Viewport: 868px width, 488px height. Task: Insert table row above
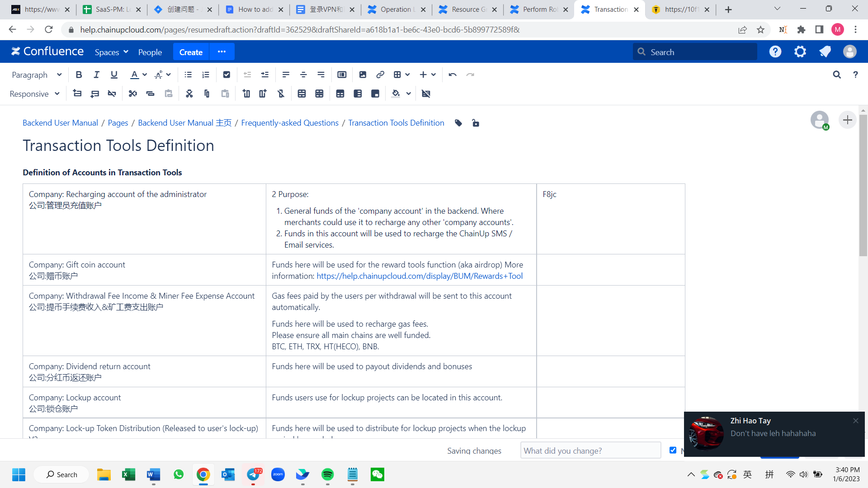[x=77, y=94]
